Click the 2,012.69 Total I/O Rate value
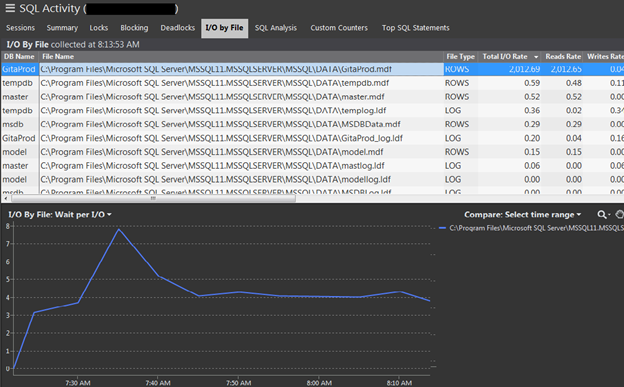 click(525, 69)
